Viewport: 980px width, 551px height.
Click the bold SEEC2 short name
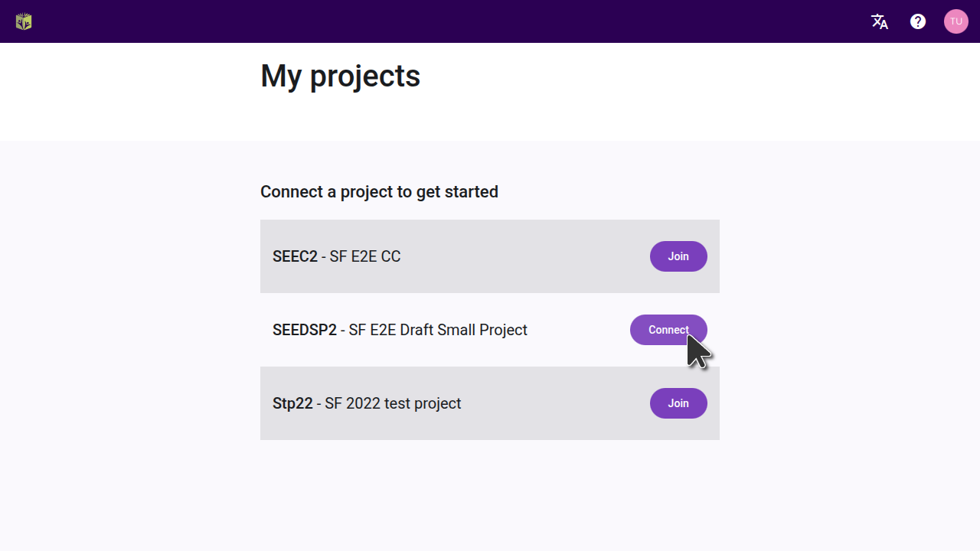click(295, 256)
